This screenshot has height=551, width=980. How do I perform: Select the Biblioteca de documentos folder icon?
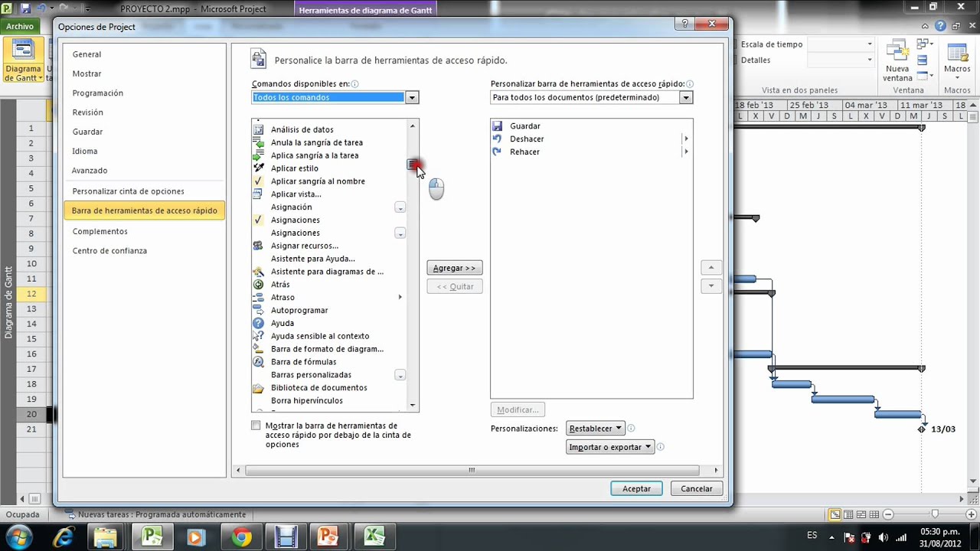click(x=258, y=388)
